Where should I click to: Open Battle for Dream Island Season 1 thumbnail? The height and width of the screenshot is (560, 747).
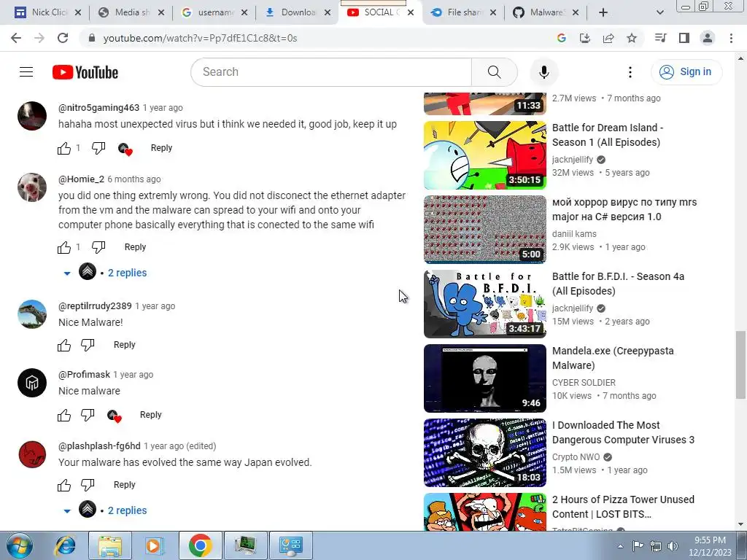(485, 155)
